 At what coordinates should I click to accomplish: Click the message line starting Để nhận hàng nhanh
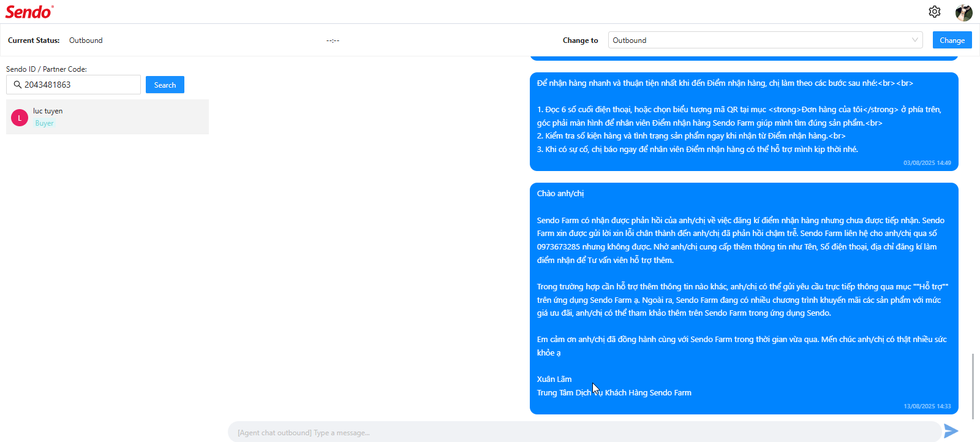[x=725, y=83]
